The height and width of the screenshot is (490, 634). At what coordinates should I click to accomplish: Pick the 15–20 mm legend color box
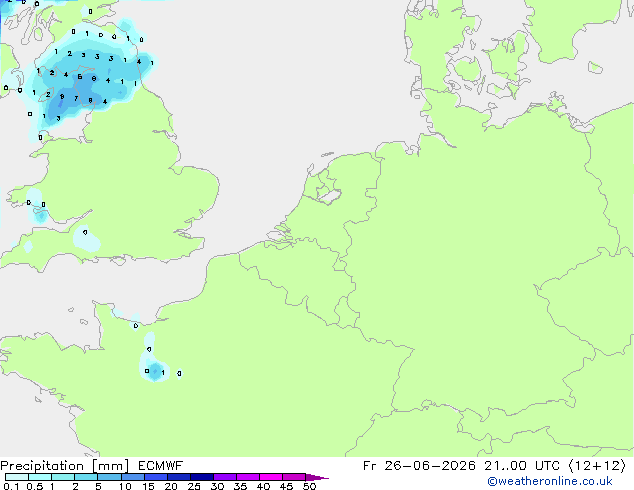[x=156, y=477]
